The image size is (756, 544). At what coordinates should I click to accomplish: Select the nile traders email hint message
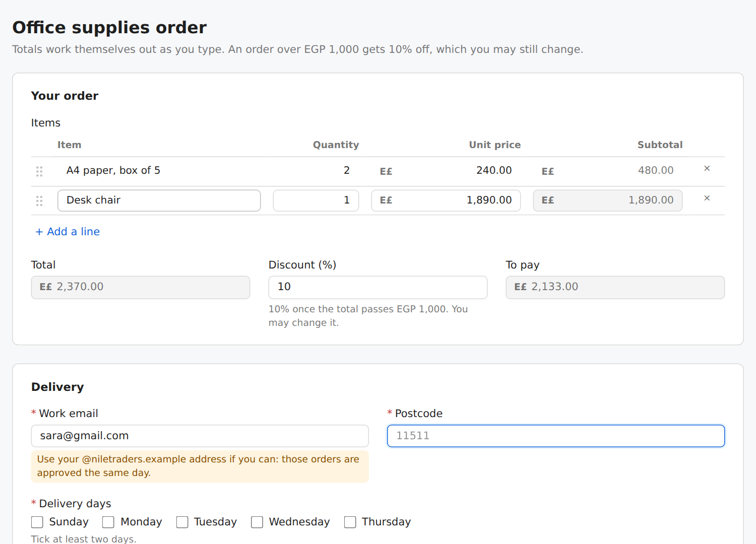pyautogui.click(x=200, y=466)
